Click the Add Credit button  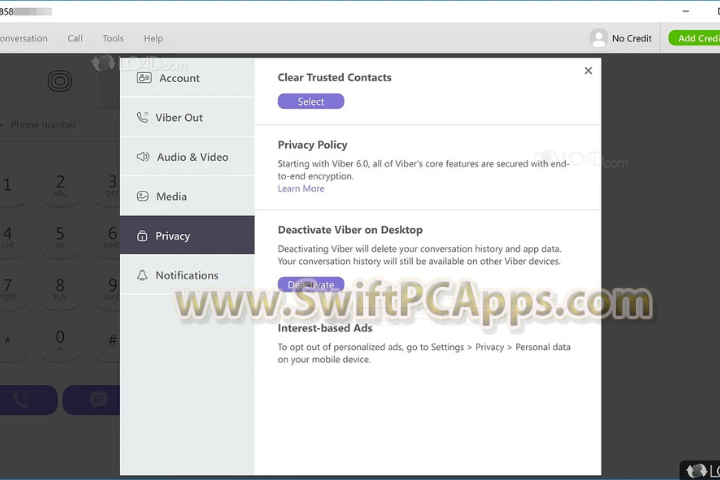point(694,38)
